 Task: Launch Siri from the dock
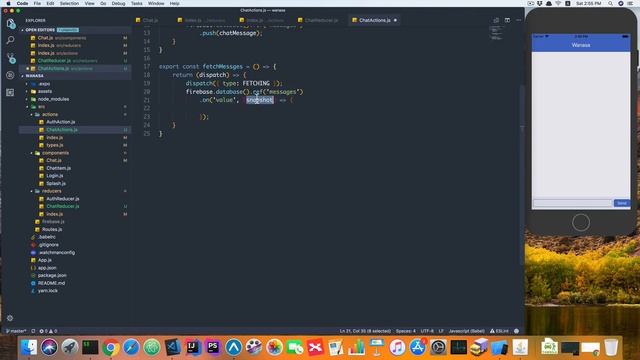coord(49,347)
